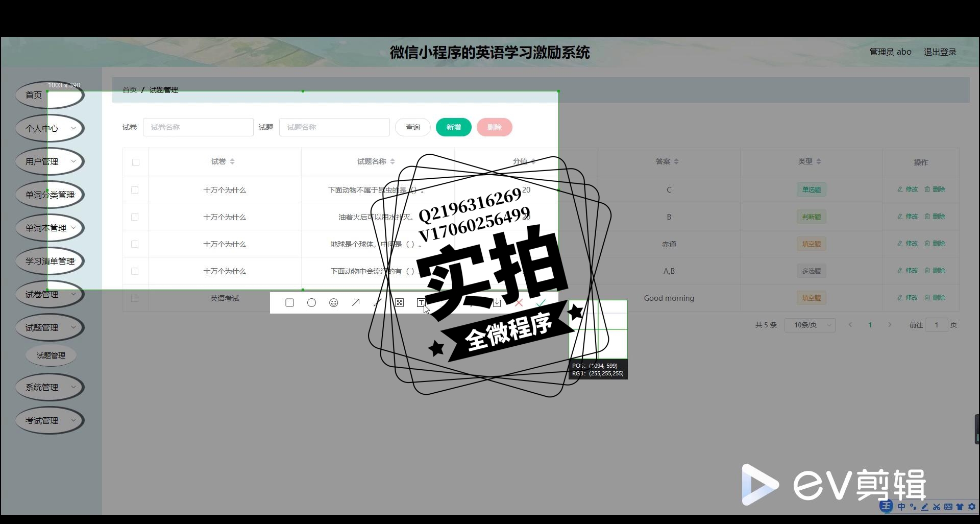Image resolution: width=980 pixels, height=524 pixels.
Task: Open the IME soft keyboard
Action: [948, 507]
